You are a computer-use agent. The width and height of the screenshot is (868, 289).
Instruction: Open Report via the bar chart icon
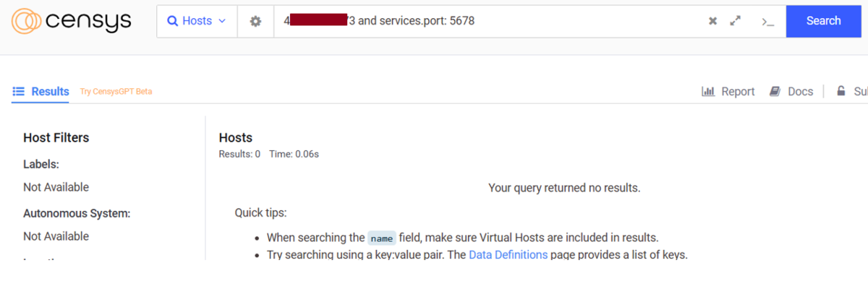tap(708, 92)
